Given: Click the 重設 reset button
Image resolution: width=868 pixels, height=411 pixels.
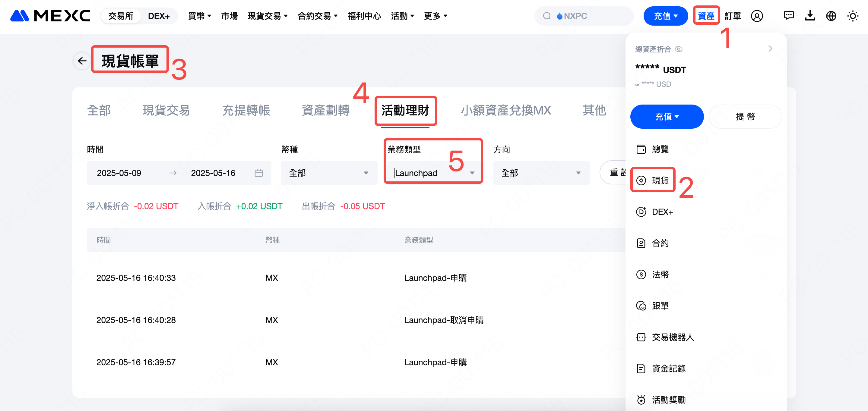Looking at the screenshot, I should [613, 173].
